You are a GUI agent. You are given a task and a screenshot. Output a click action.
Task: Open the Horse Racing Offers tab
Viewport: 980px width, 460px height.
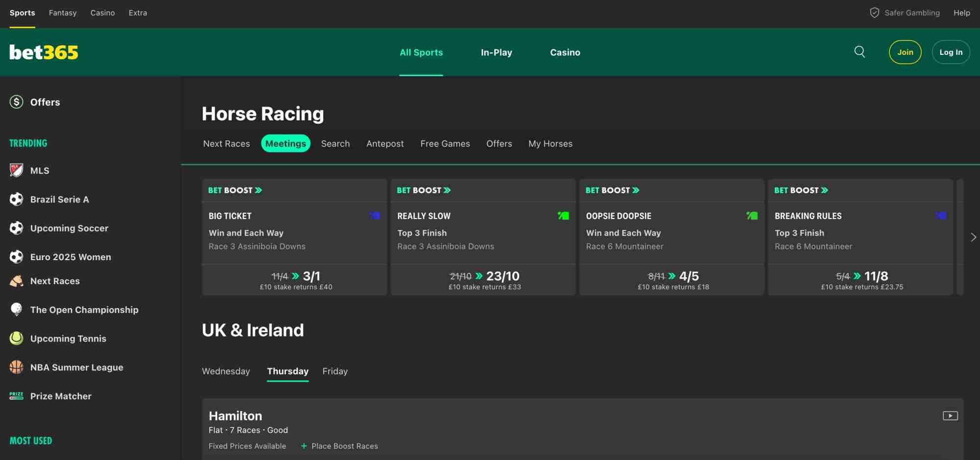click(x=499, y=144)
